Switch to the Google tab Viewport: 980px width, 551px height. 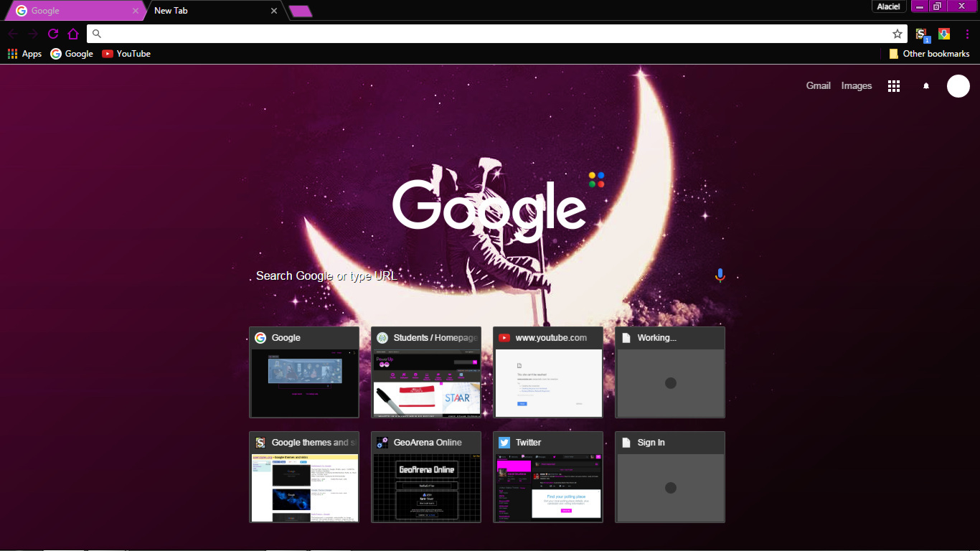[75, 11]
